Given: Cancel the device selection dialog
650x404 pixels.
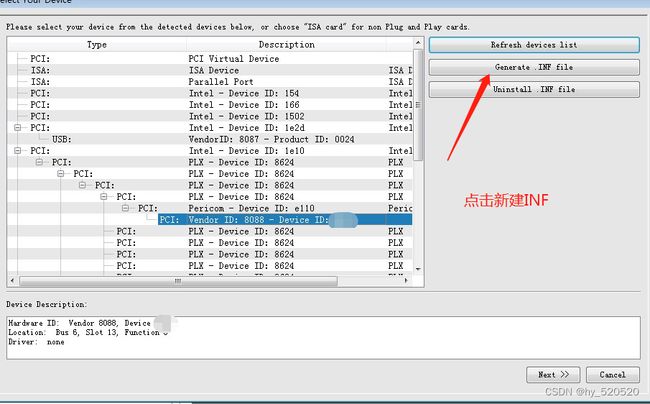Looking at the screenshot, I should coord(612,375).
